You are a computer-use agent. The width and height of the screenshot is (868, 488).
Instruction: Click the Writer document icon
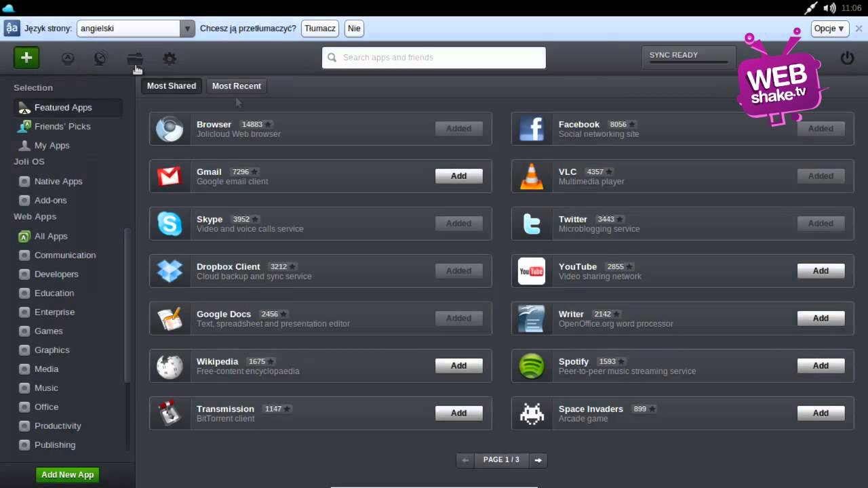[532, 319]
